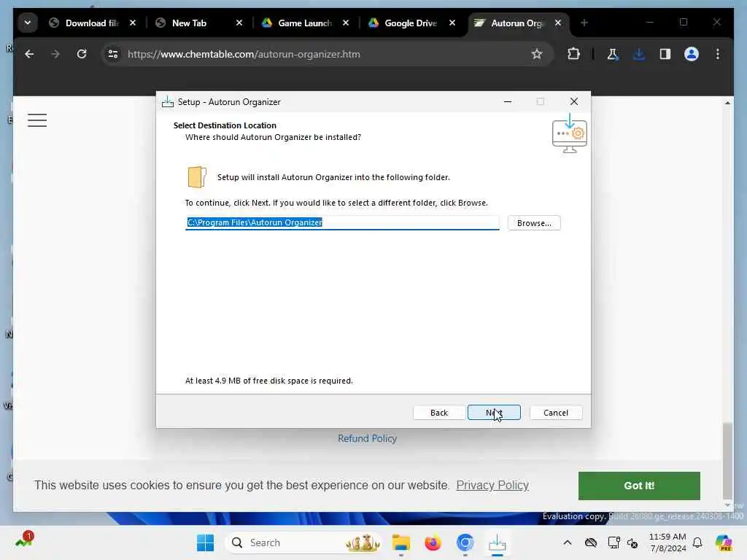Toggle the browser side panel
This screenshot has width=747, height=560.
(665, 54)
